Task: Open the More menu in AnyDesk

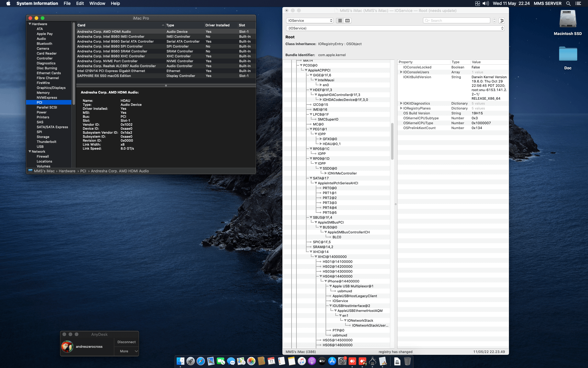Action: coord(124,351)
